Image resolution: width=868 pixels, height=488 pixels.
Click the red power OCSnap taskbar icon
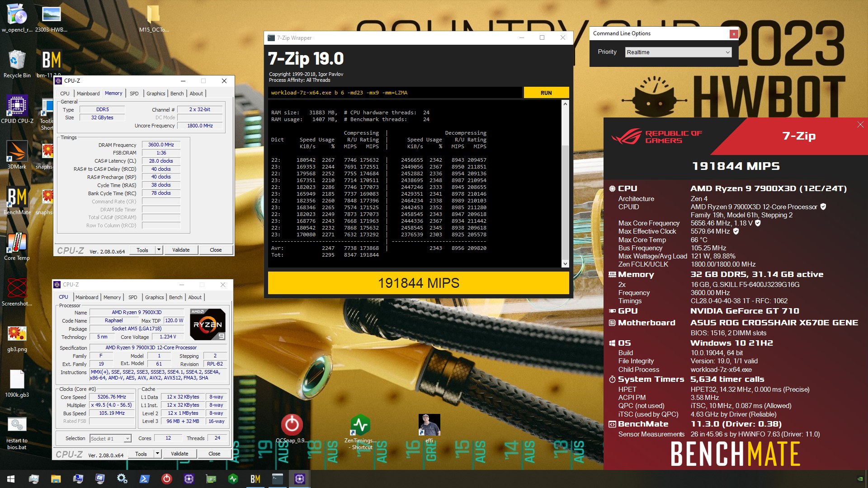point(167,479)
